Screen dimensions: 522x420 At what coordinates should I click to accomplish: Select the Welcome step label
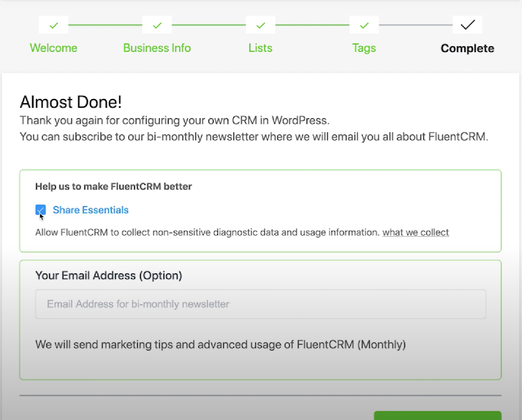pyautogui.click(x=53, y=48)
